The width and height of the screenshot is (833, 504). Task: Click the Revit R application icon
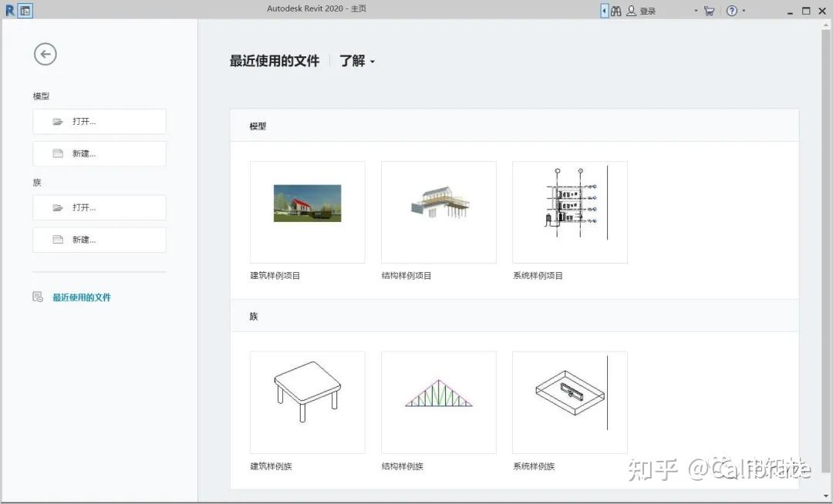(x=9, y=10)
